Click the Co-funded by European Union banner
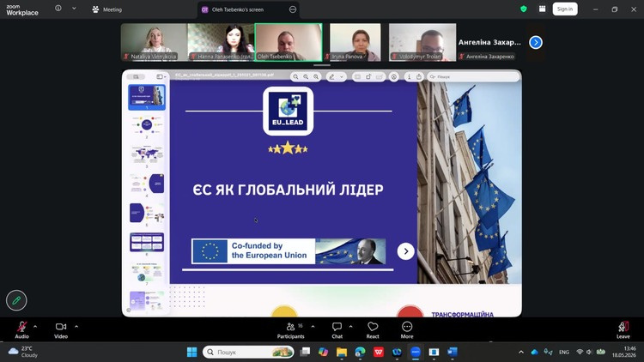 coord(289,251)
